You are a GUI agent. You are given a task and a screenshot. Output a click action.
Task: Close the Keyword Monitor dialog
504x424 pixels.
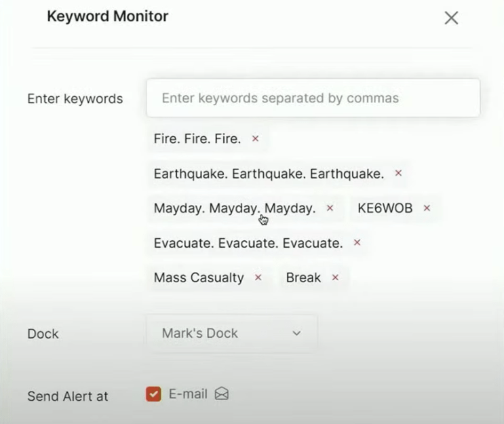451,18
